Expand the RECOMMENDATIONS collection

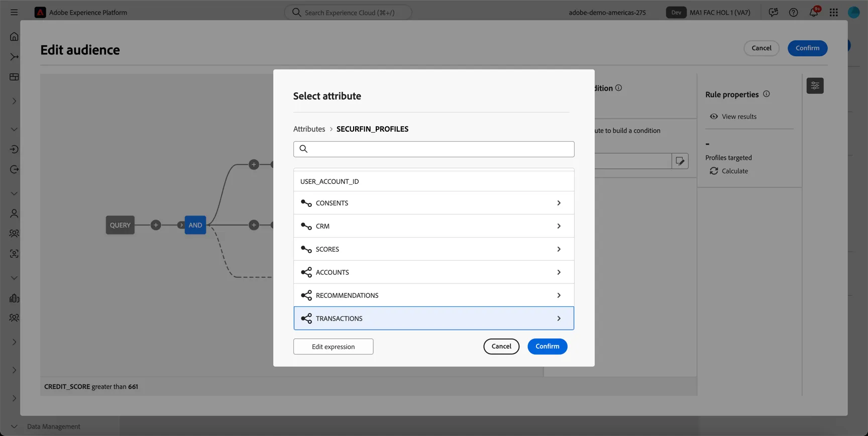433,295
